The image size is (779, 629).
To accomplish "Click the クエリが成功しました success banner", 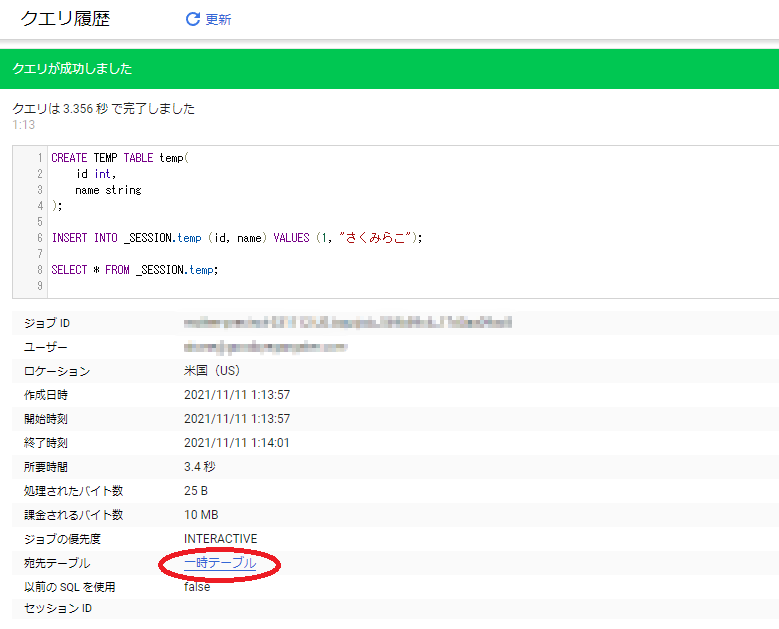I will [x=390, y=69].
